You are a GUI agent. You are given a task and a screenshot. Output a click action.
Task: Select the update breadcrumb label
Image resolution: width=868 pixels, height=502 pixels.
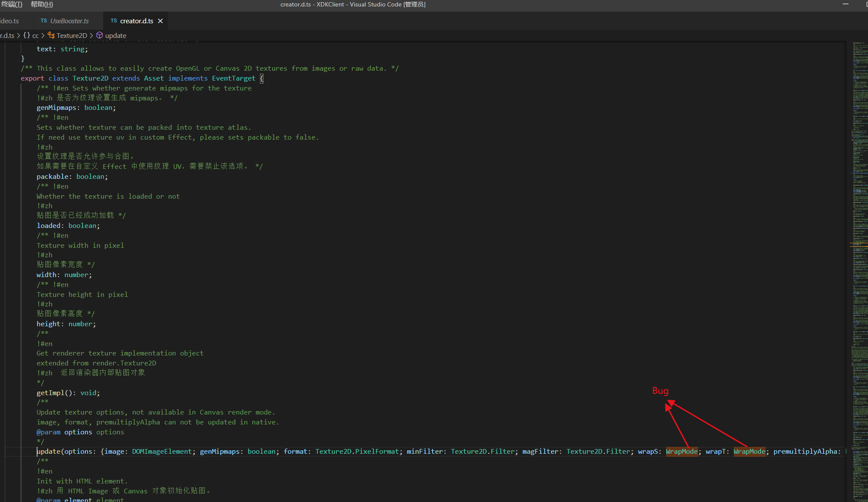(x=116, y=36)
